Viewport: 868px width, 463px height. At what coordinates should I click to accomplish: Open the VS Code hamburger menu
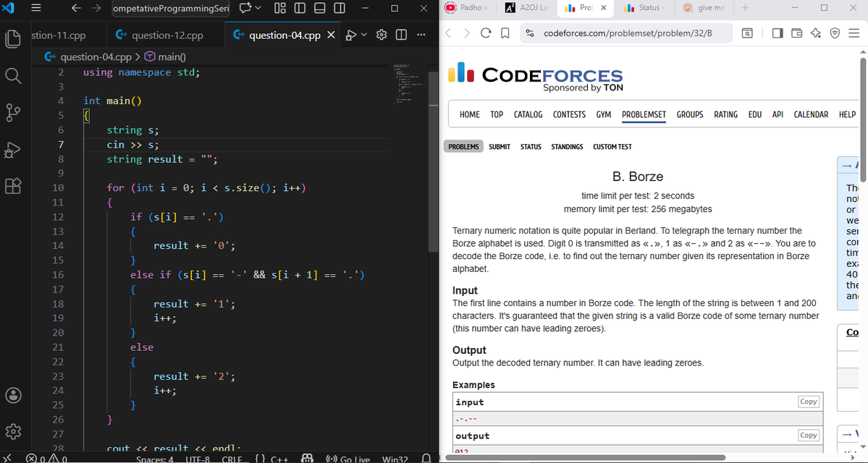coord(36,8)
